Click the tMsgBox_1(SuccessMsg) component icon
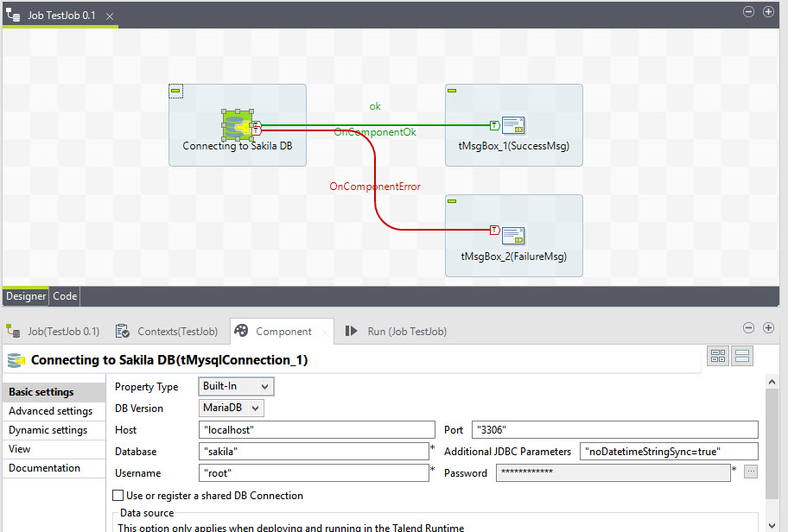This screenshot has width=788, height=532. pos(514,124)
